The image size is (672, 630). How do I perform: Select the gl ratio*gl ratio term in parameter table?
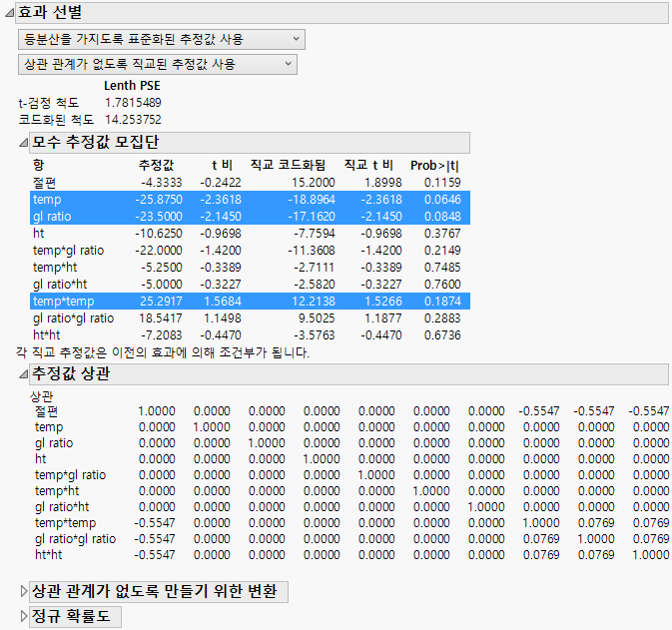coord(250,318)
